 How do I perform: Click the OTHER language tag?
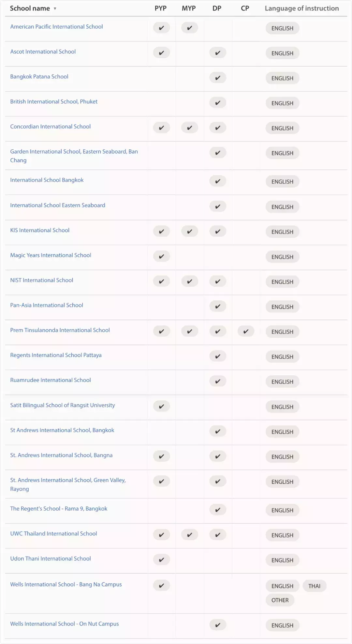click(280, 600)
